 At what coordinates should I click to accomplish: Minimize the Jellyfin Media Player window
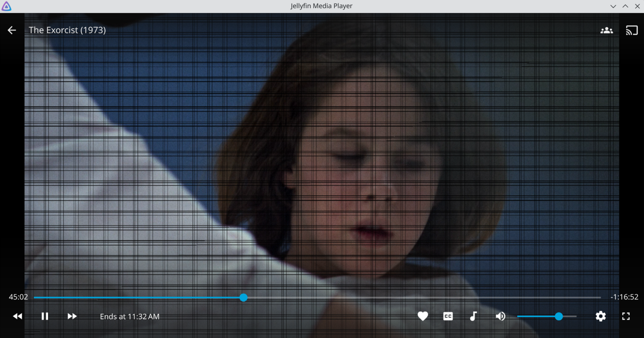613,6
